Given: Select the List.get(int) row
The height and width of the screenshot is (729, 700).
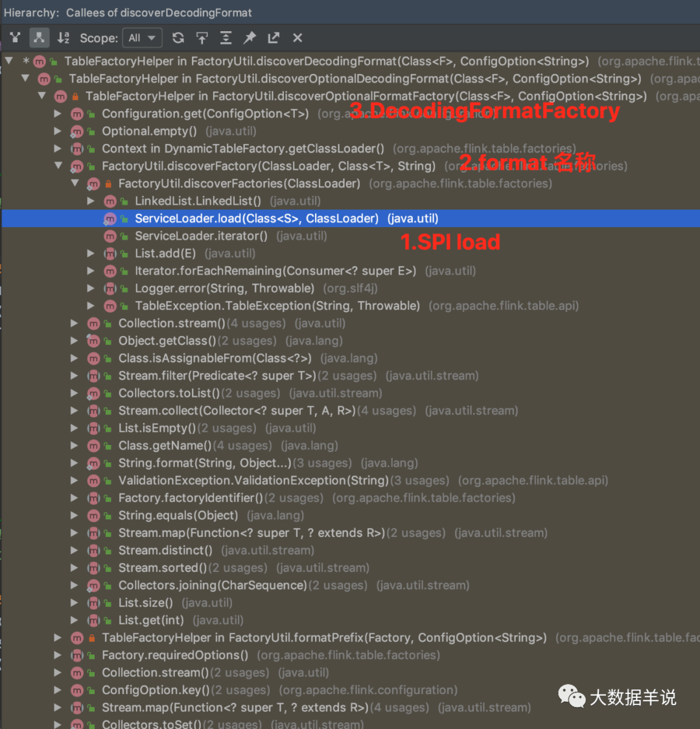Looking at the screenshot, I should 351,620.
